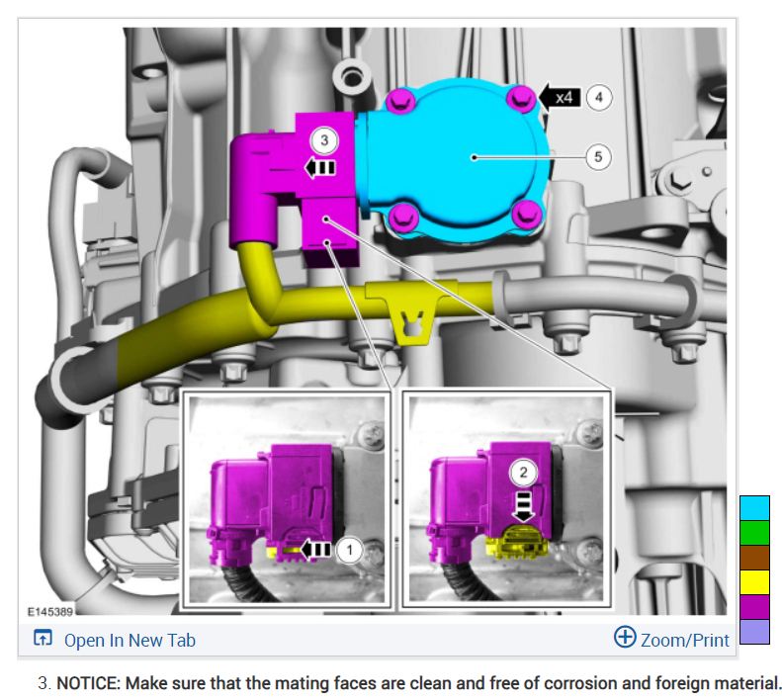Click the left inset connector thumbnail
782x700 pixels.
point(287,499)
